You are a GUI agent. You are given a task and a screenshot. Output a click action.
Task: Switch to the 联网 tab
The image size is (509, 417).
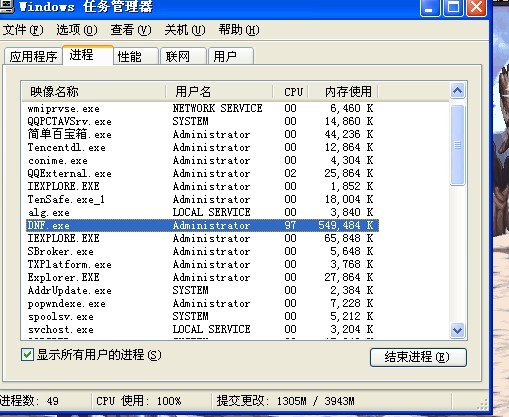tap(183, 56)
